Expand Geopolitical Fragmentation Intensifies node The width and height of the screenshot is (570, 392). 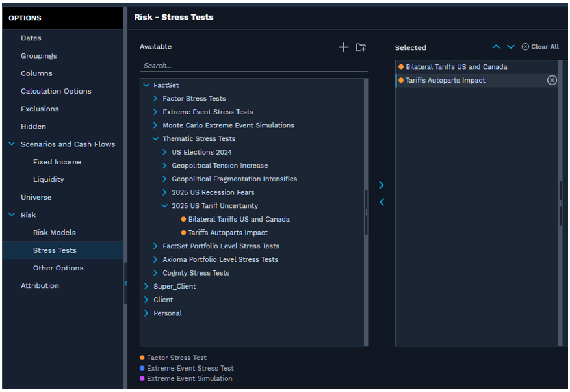[164, 179]
